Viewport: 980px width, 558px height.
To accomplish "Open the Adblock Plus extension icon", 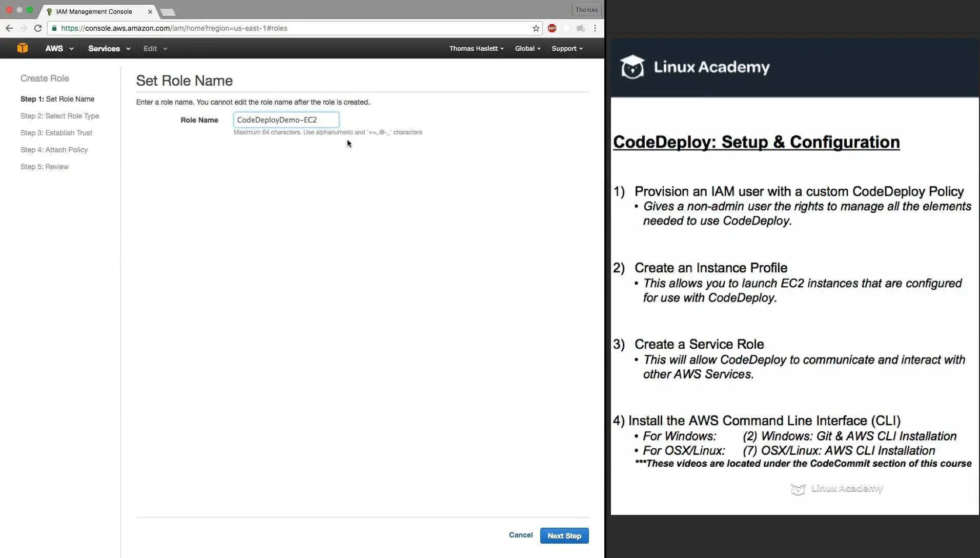I will click(552, 28).
